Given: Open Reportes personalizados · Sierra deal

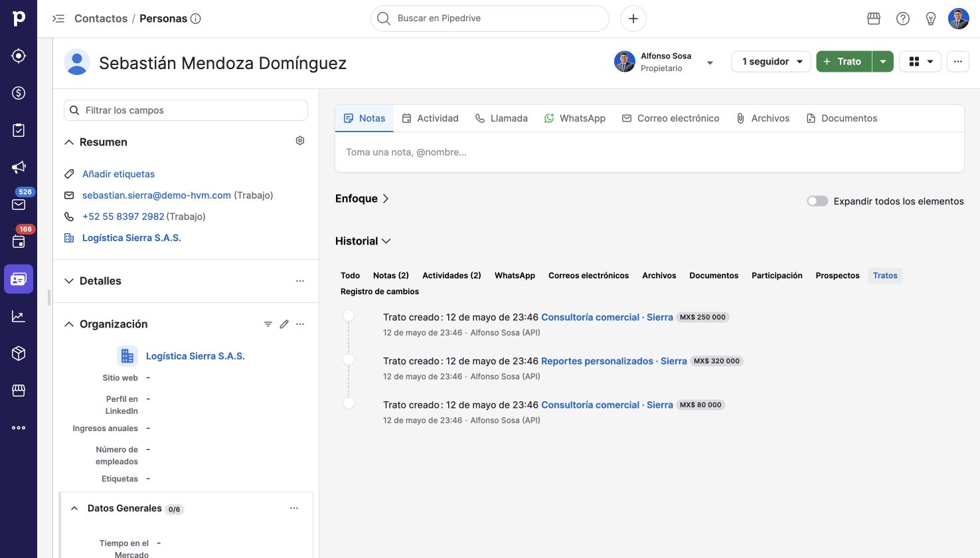Looking at the screenshot, I should [x=613, y=361].
